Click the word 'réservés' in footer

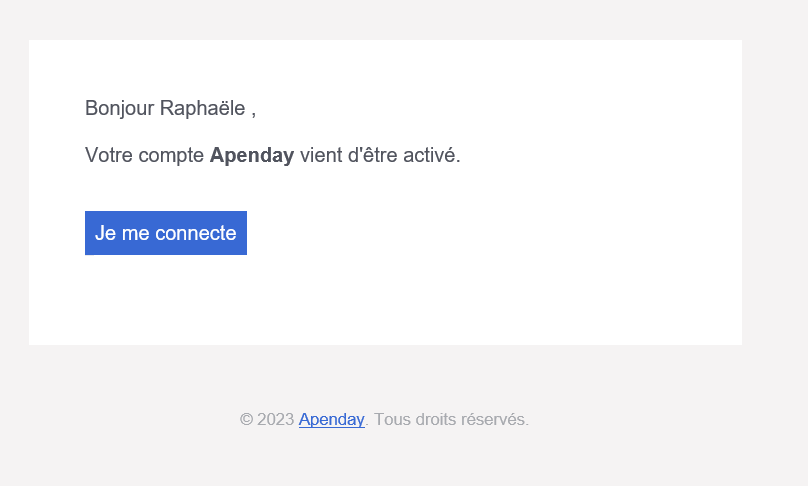tap(494, 419)
